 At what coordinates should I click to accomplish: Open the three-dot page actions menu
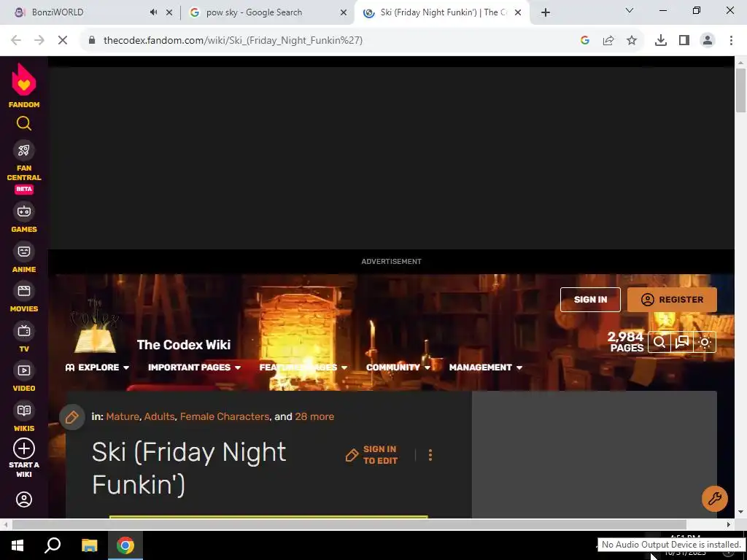pos(430,455)
